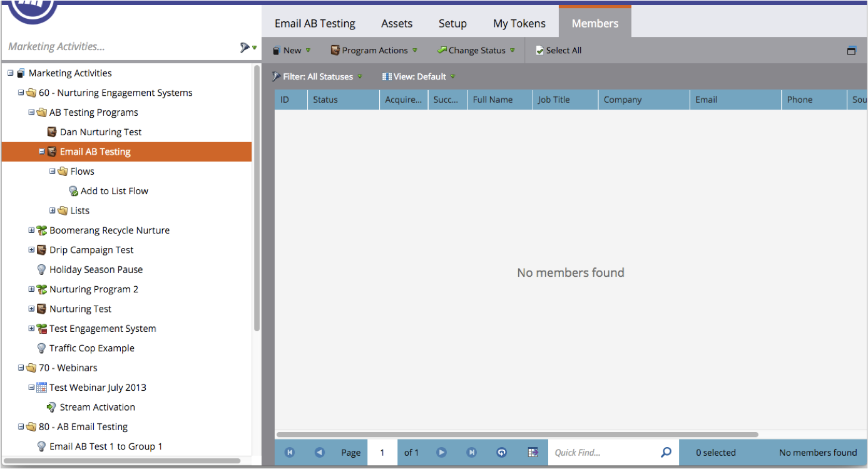The width and height of the screenshot is (868, 469).
Task: Go to the first page of members
Action: click(x=290, y=452)
